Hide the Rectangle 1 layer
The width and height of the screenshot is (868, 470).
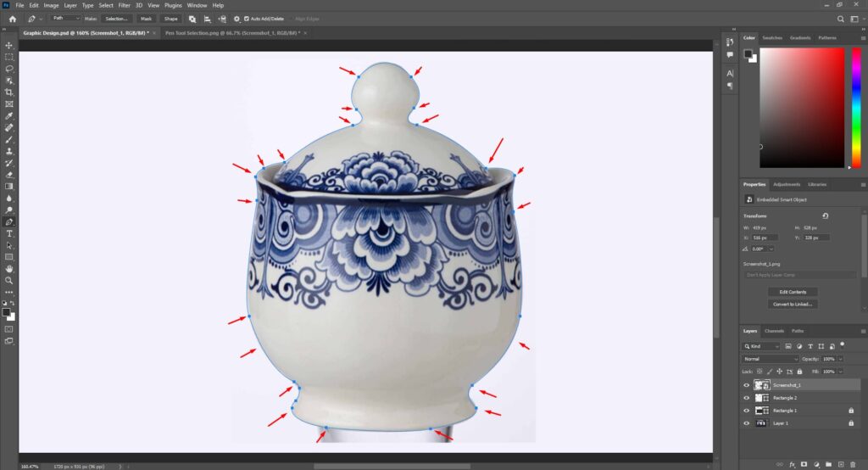(746, 411)
